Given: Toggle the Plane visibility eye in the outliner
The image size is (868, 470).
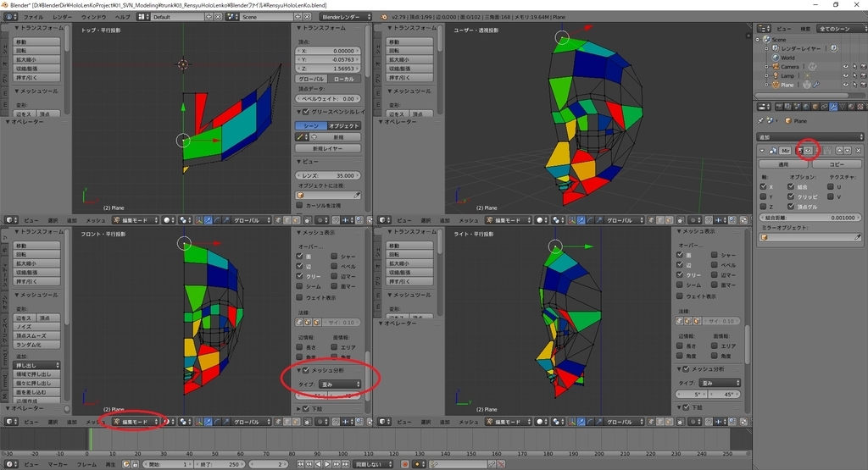Looking at the screenshot, I should pyautogui.click(x=845, y=86).
